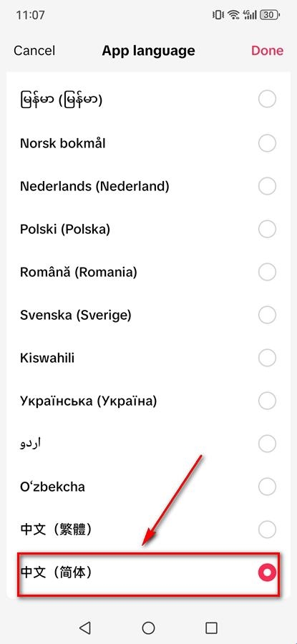This screenshot has width=297, height=644.
Task: Pick the Română (Romania) language row
Action: [x=148, y=272]
